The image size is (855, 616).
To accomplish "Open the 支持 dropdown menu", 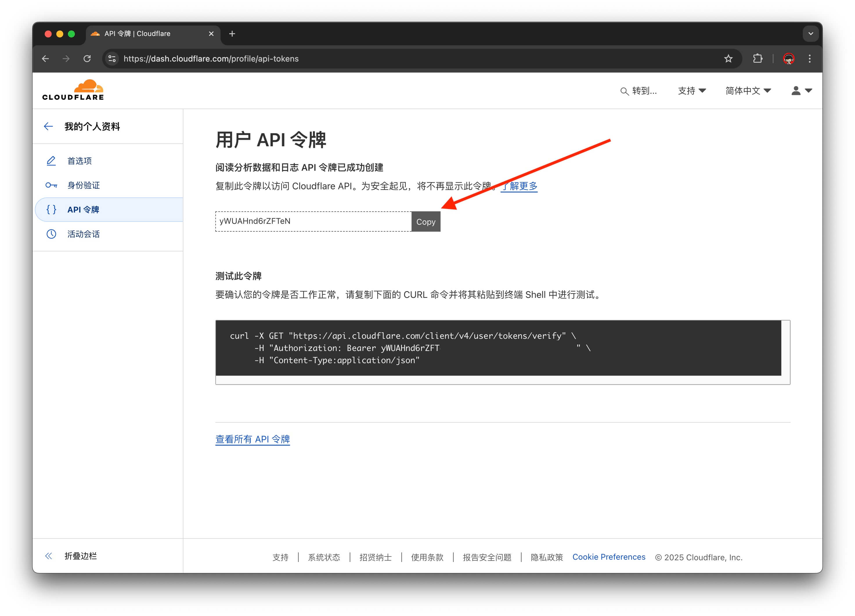I will point(692,91).
